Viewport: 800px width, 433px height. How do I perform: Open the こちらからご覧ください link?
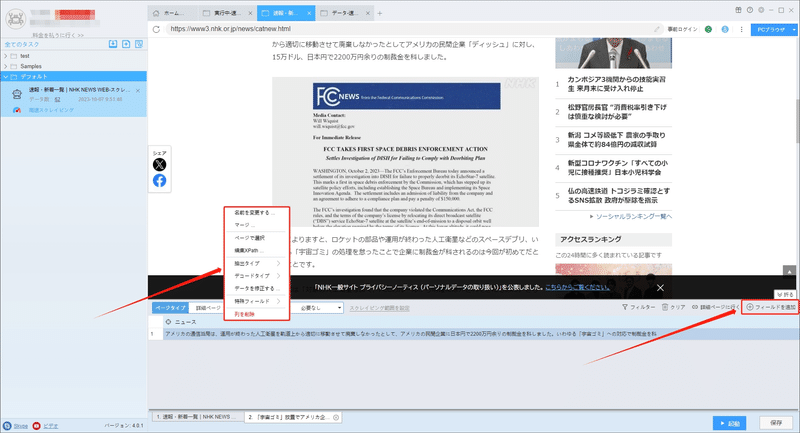[577, 288]
